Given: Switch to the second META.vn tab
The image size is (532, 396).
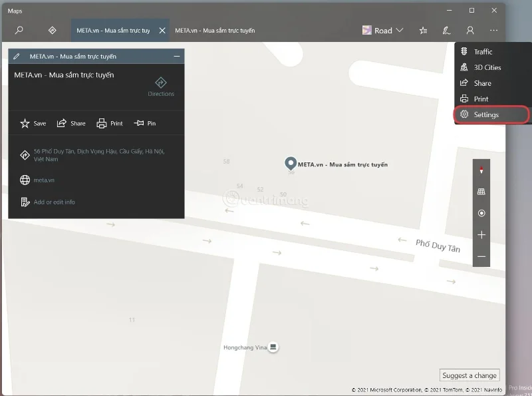Looking at the screenshot, I should click(215, 31).
